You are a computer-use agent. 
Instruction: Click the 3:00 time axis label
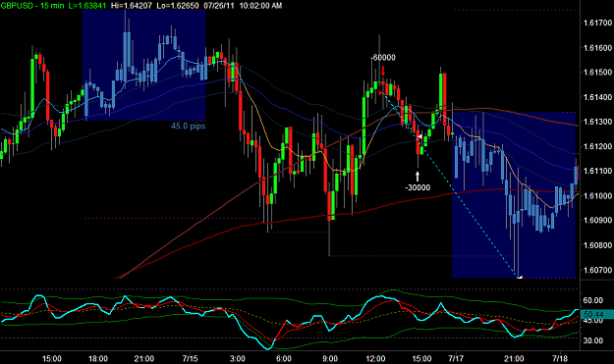coord(238,358)
